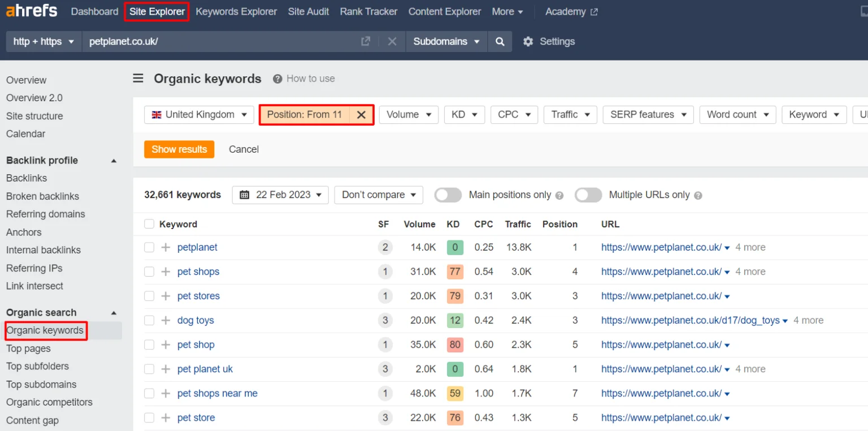This screenshot has height=431, width=868.
Task: Click the calendar icon in date picker
Action: 245,195
